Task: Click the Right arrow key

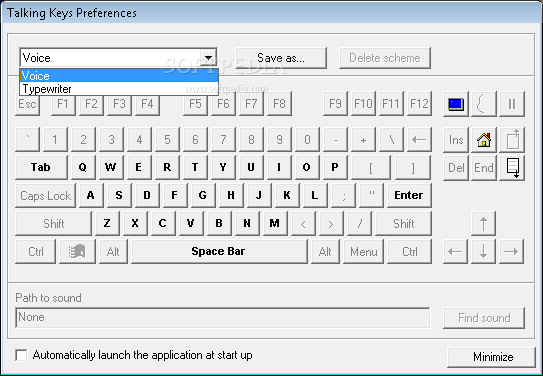Action: (511, 251)
